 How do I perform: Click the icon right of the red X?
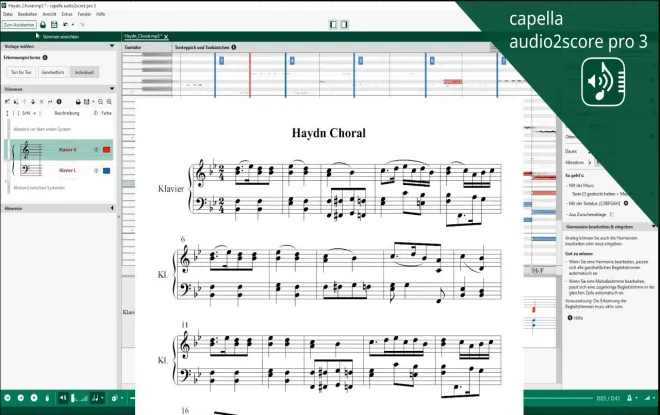tap(50, 101)
